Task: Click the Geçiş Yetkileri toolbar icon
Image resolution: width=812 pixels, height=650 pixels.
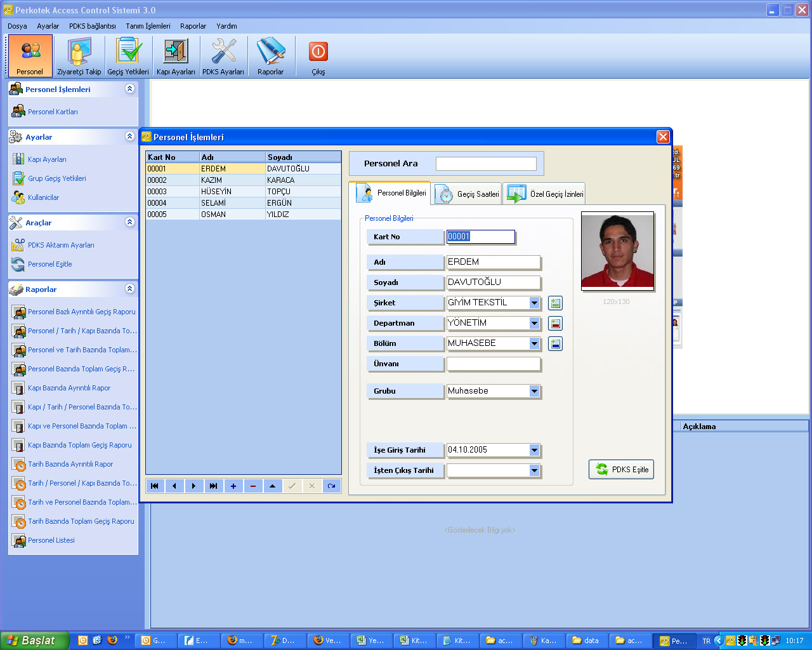Action: click(x=128, y=56)
